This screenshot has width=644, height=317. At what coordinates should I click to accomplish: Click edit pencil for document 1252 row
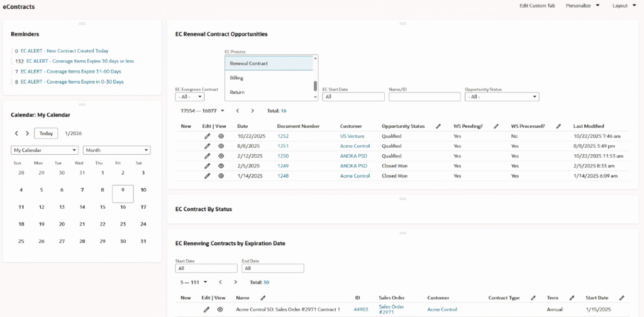[207, 136]
